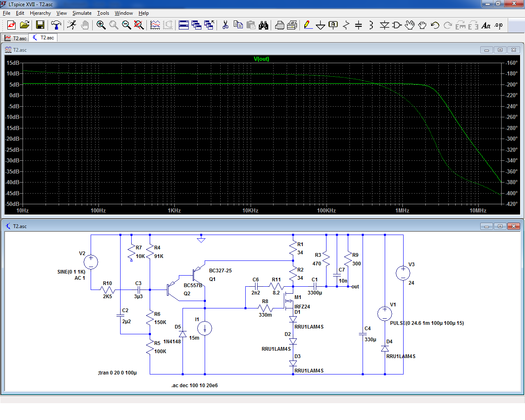
Task: Click the ;tran 0 20 0 100µ comment
Action: click(x=117, y=373)
